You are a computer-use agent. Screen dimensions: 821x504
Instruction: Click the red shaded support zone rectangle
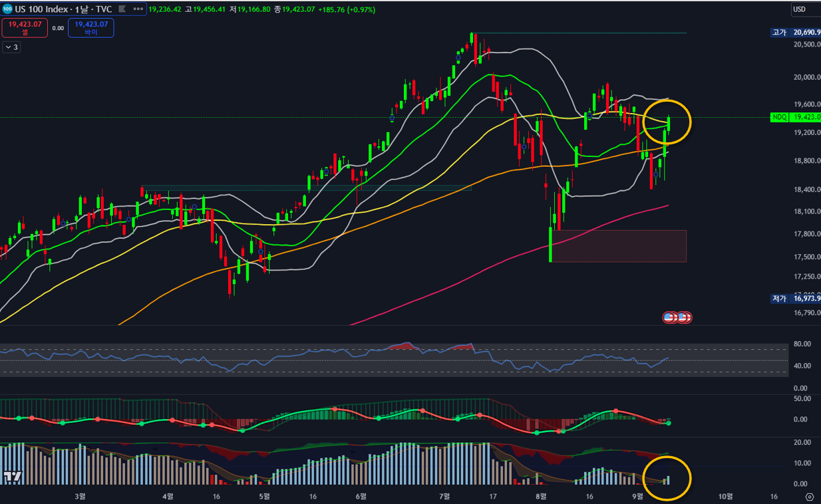(x=619, y=246)
